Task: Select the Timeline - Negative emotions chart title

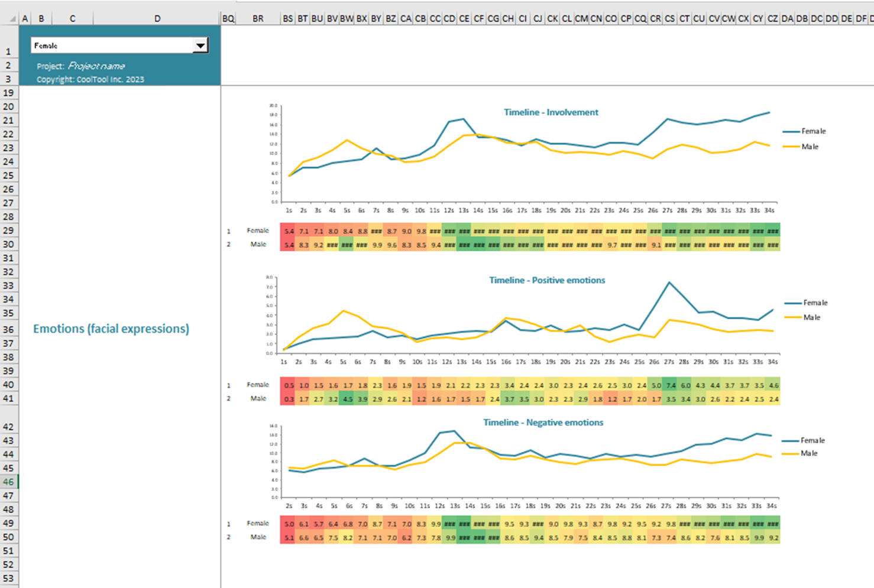Action: click(x=543, y=423)
